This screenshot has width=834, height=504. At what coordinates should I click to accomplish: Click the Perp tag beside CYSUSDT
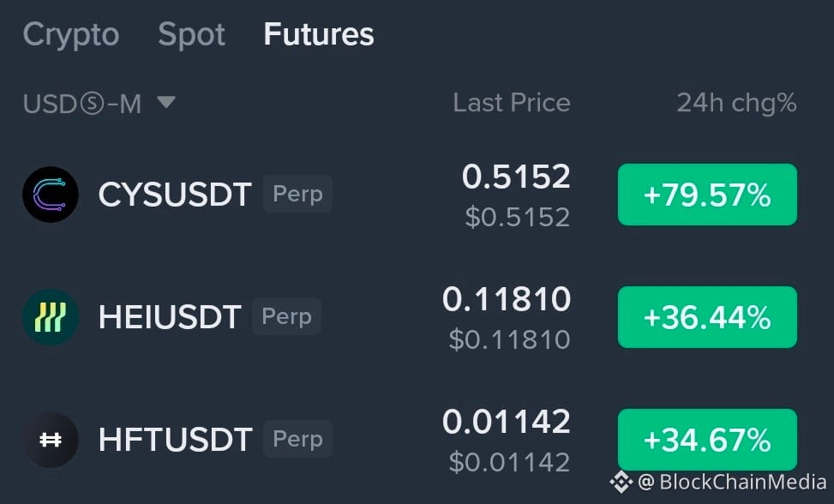tap(298, 194)
